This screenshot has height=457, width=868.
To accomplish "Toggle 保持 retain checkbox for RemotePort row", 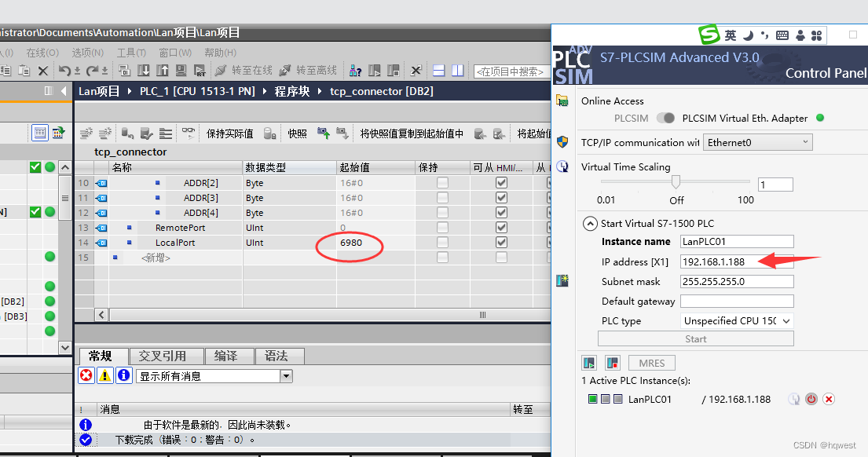I will coord(442,228).
